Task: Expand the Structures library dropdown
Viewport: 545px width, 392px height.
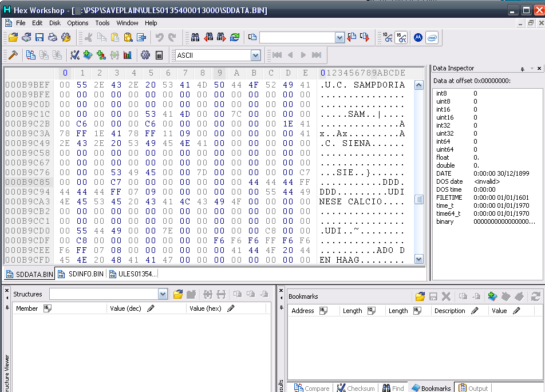Action: [163, 294]
